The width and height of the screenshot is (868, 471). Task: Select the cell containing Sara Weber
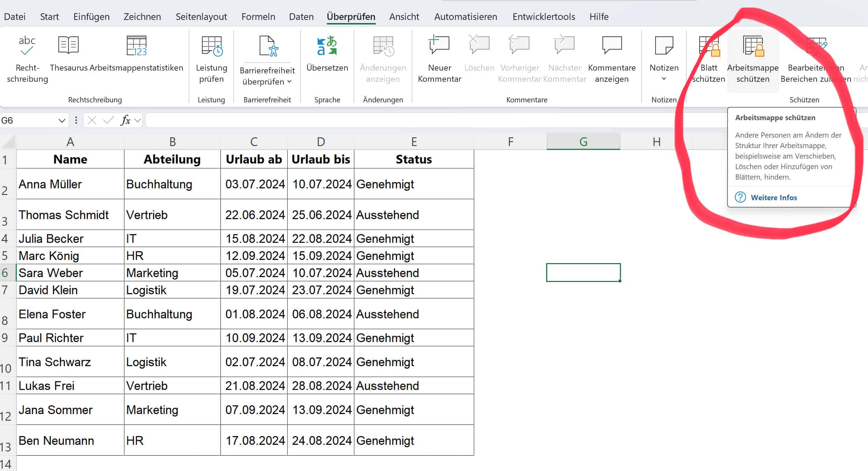tap(70, 273)
